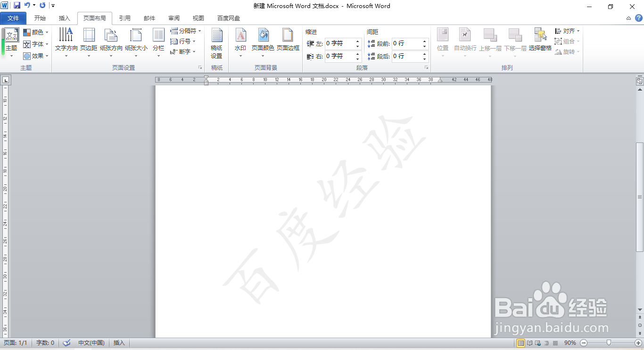Expand 断字 hyphenation dropdown
The width and height of the screenshot is (644, 350).
(183, 52)
